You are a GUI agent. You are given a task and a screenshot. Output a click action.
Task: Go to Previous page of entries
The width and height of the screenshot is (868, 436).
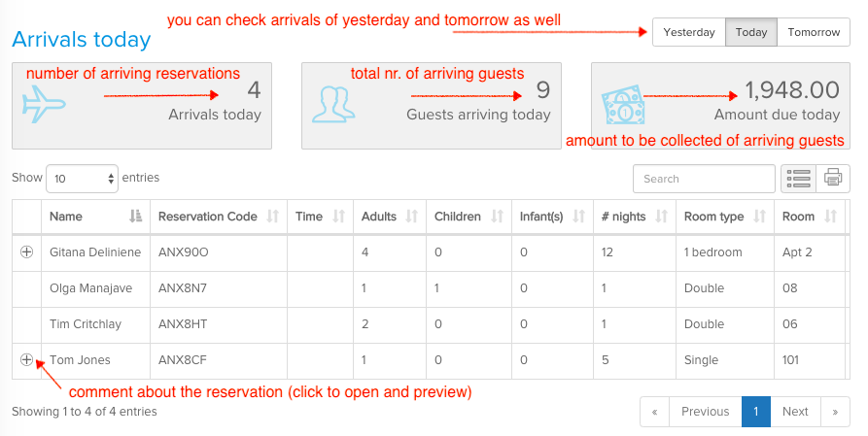705,412
